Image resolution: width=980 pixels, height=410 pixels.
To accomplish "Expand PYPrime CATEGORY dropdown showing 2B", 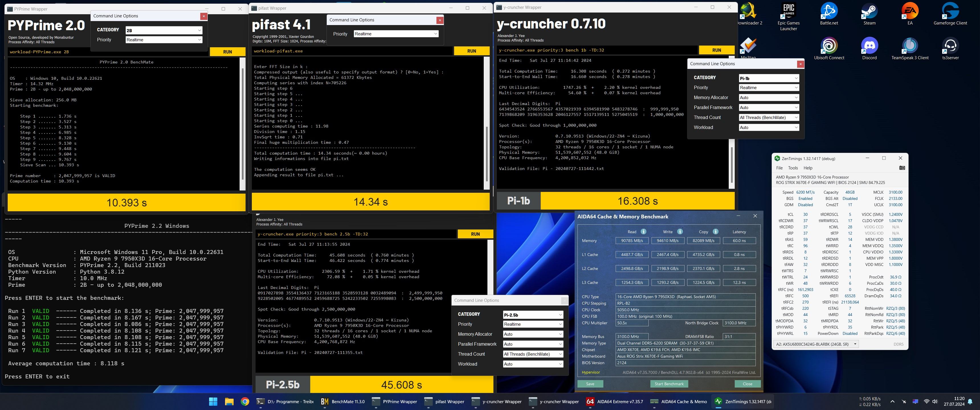I will click(164, 30).
